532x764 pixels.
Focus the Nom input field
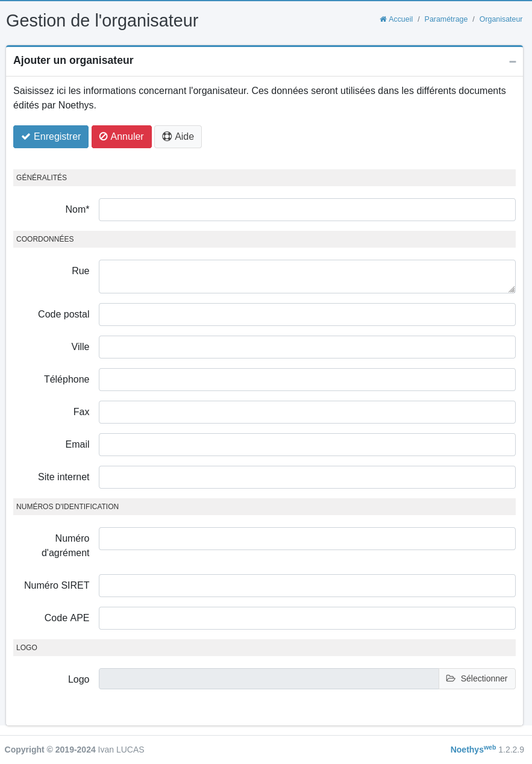(307, 210)
